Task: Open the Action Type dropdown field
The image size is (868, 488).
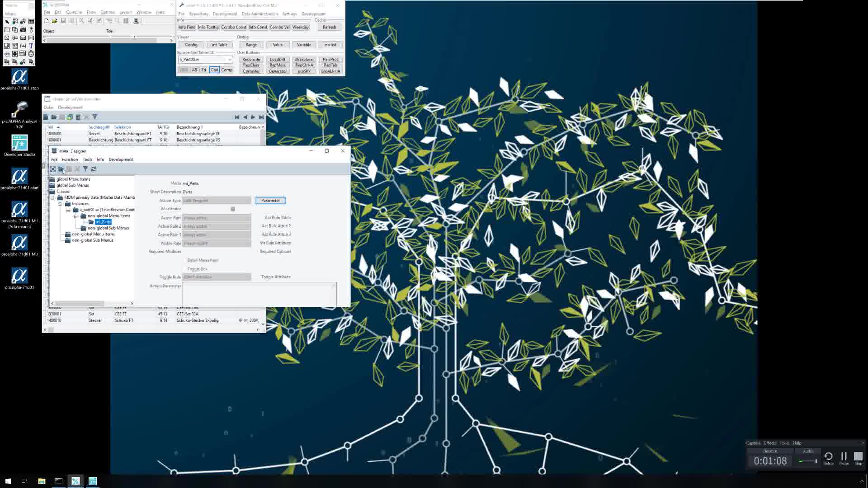Action: click(217, 201)
